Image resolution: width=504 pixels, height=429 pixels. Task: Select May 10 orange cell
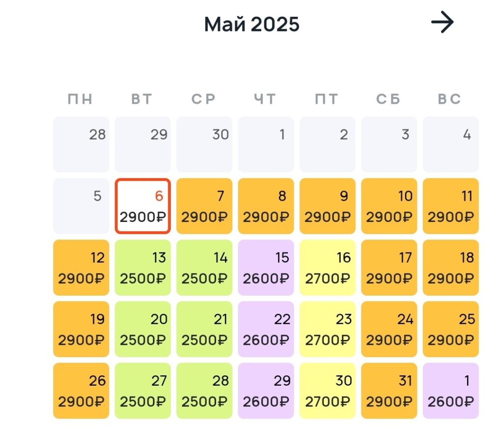tap(389, 206)
